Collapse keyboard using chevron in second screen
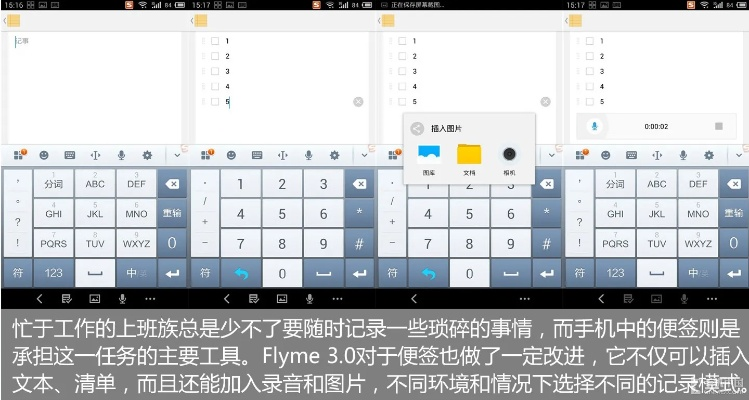 point(365,155)
